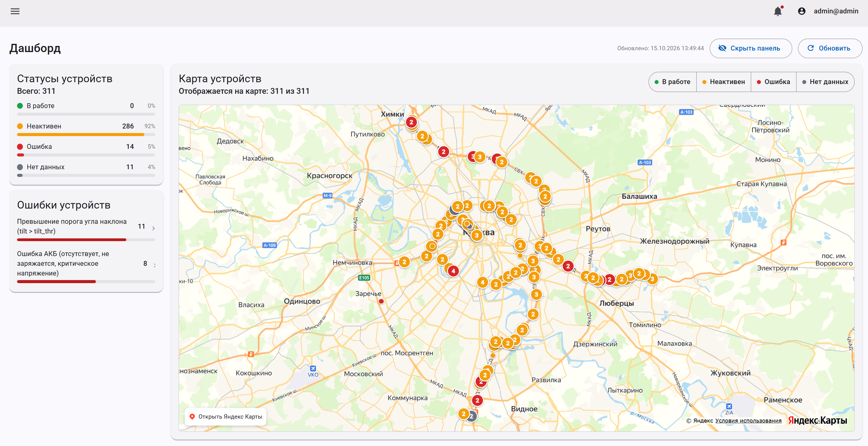
Task: Click Открыть Яндекс Карты button
Action: [226, 417]
